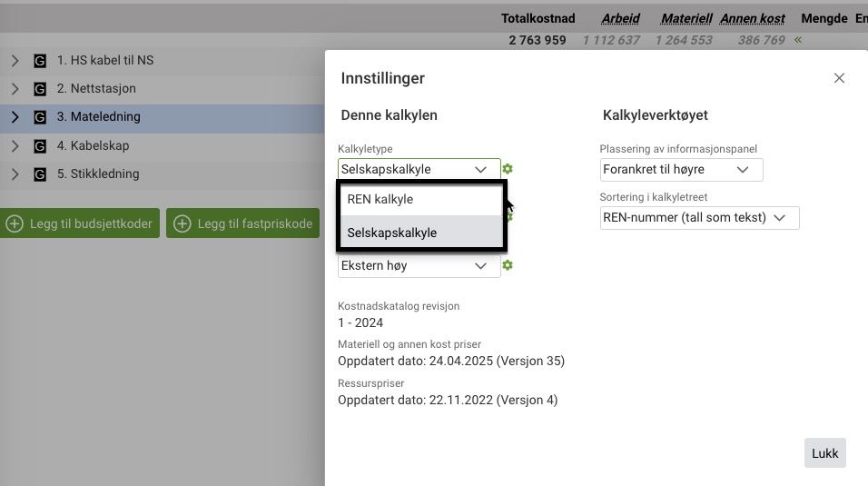This screenshot has height=486, width=868.
Task: Choose Selskapskalkyle from the dropdown list
Action: [x=421, y=233]
